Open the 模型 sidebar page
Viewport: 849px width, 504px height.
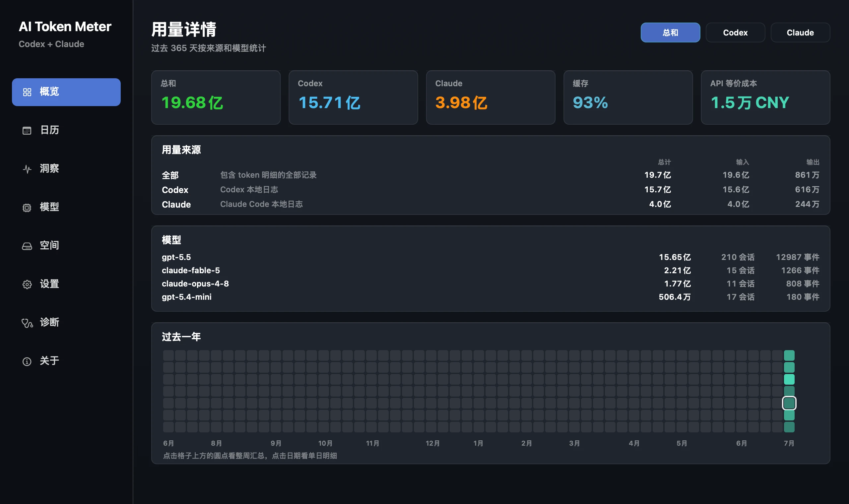coord(66,207)
